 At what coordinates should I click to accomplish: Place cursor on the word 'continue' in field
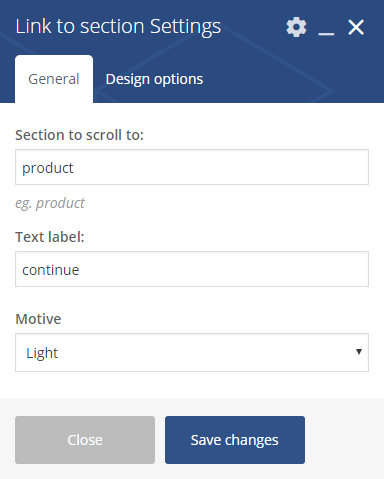[x=51, y=270]
